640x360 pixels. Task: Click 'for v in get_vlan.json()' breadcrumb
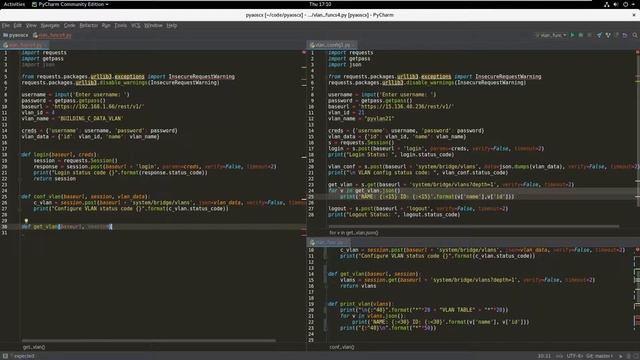(353, 233)
